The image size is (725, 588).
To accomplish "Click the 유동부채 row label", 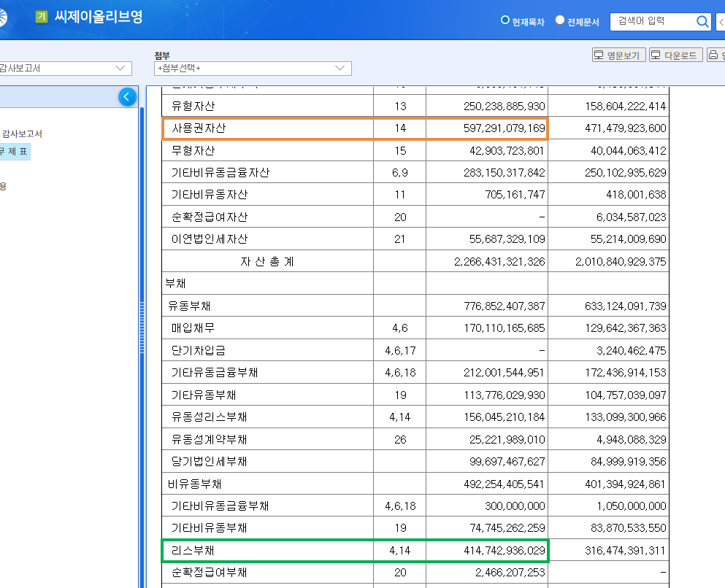I will [189, 306].
